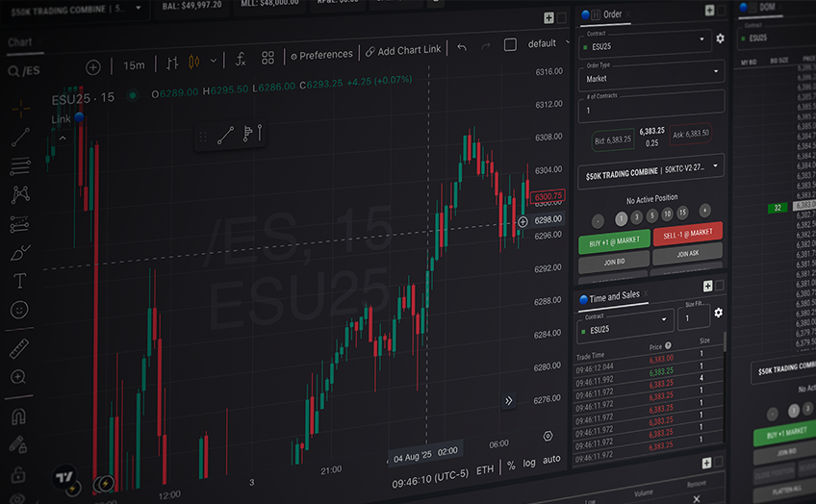
Task: Expand the $50K Trading Combine account dropdown
Action: (x=650, y=170)
